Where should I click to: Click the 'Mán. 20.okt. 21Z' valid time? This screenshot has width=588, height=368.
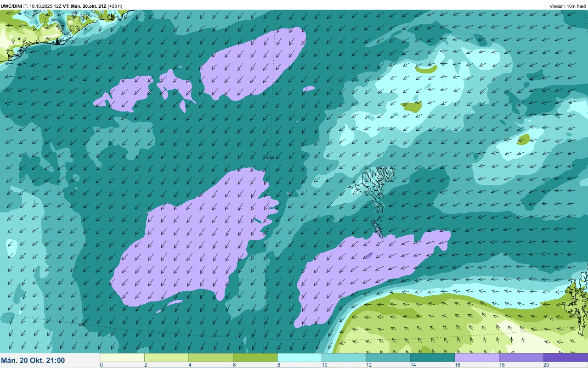pyautogui.click(x=89, y=6)
